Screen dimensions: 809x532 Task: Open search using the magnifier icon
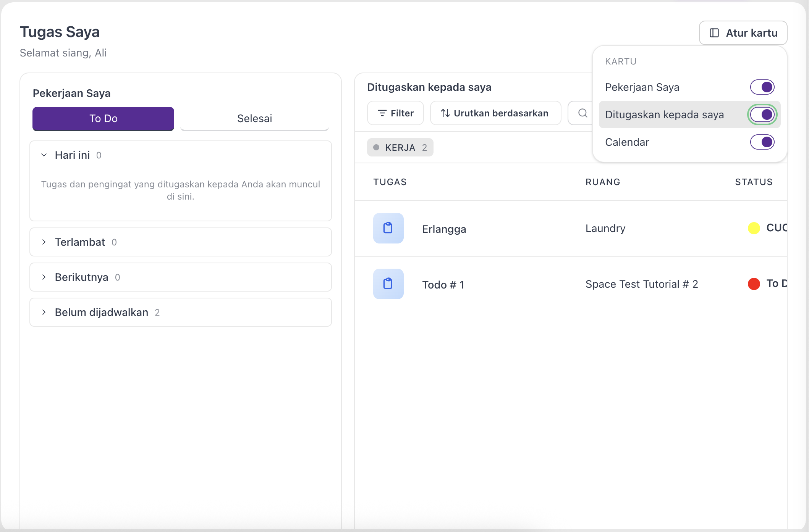click(582, 113)
